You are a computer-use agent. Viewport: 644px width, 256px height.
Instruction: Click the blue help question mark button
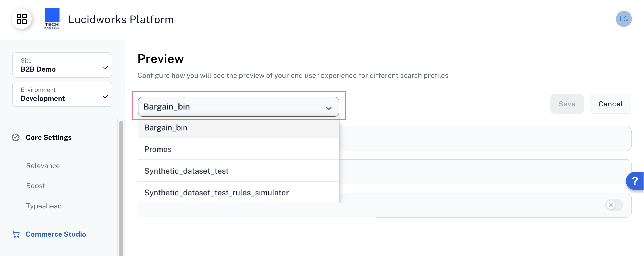pos(635,181)
